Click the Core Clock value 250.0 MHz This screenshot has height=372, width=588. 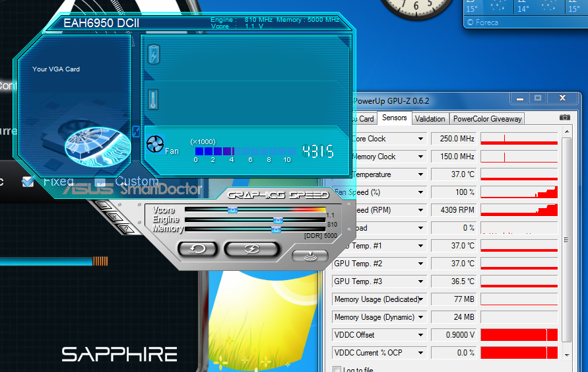(x=454, y=139)
